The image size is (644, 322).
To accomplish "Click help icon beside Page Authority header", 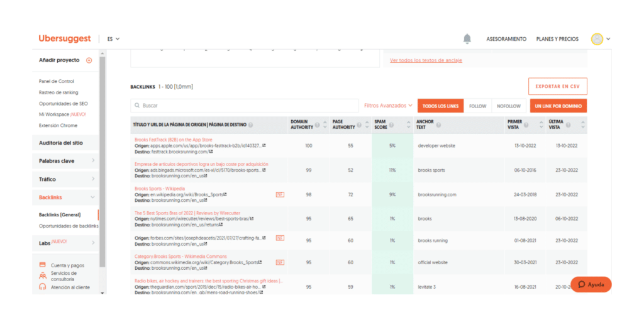I will click(359, 125).
